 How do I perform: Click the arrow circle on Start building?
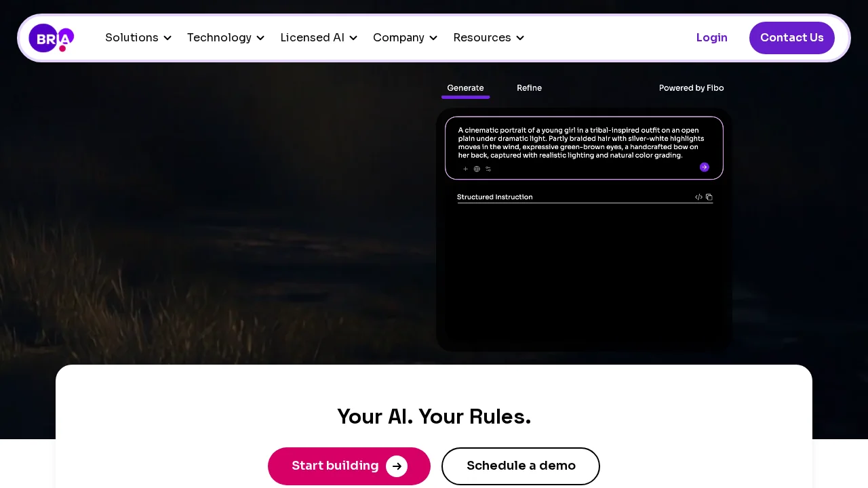tap(397, 466)
